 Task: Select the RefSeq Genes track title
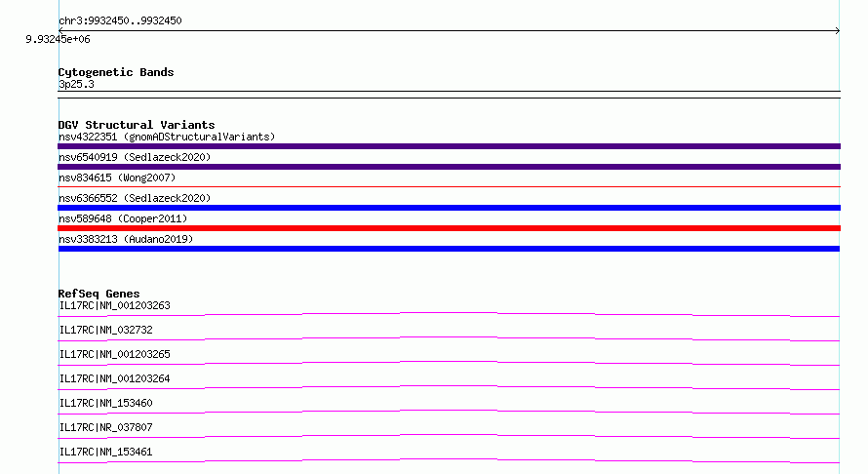coord(99,294)
